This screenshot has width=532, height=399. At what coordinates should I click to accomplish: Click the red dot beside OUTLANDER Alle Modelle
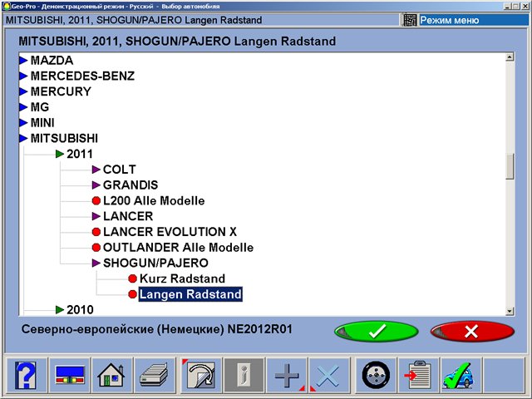(x=96, y=248)
